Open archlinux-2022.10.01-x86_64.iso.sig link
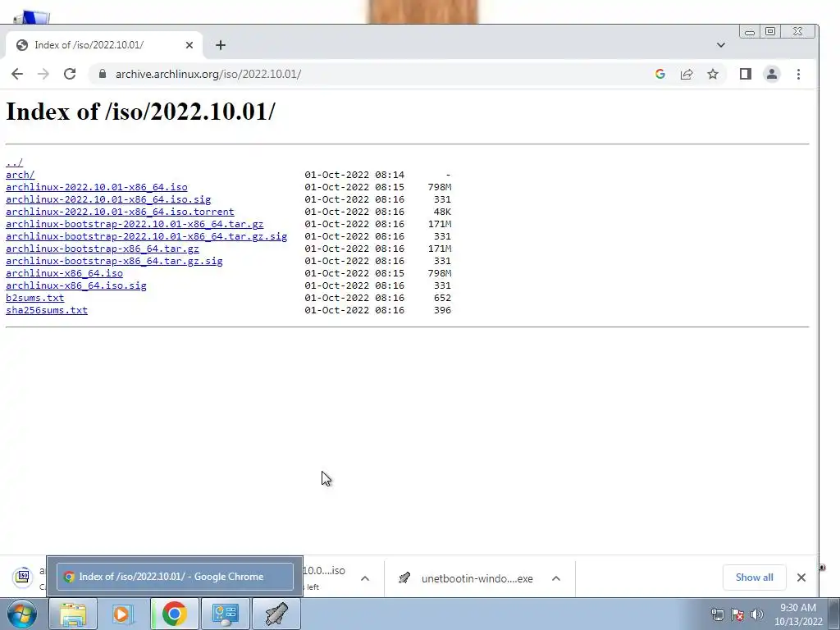The height and width of the screenshot is (630, 840). [108, 199]
